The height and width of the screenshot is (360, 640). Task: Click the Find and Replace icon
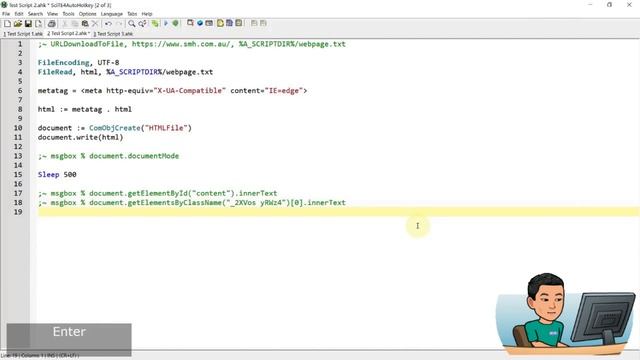coord(142,24)
